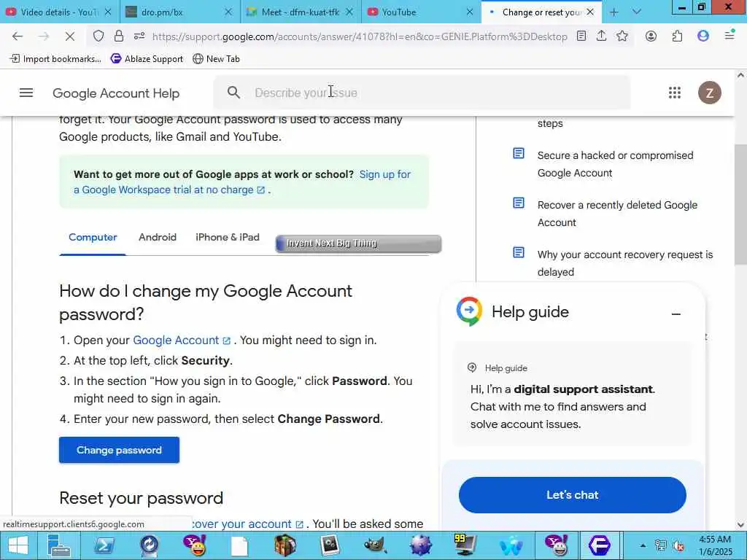Click the Google Account Help title
The height and width of the screenshot is (560, 747).
tap(116, 93)
